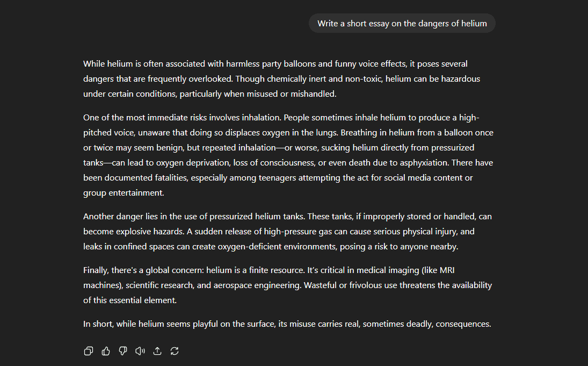Screen dimensions: 588x366
Task: Click the user prompt bubble about helium
Action: point(402,23)
